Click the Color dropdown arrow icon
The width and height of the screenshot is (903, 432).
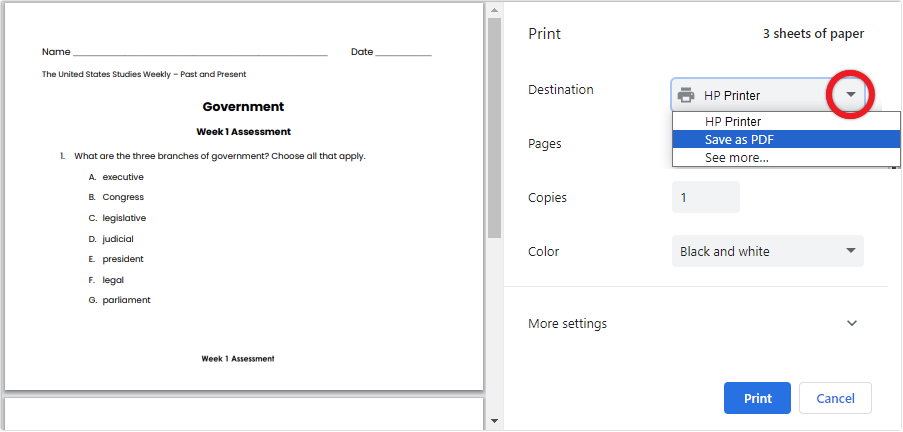coord(851,251)
